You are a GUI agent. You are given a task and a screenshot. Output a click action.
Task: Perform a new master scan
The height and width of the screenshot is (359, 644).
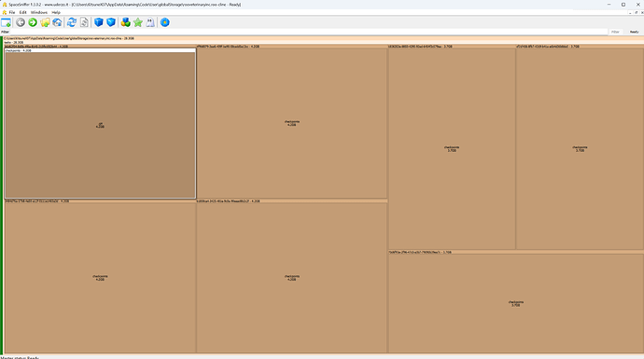click(72, 22)
